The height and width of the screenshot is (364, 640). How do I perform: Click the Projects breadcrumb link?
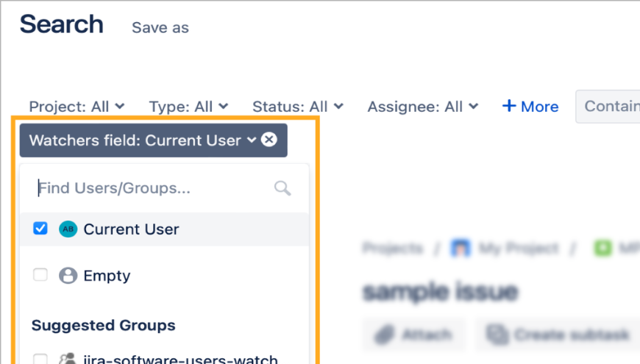pos(393,249)
